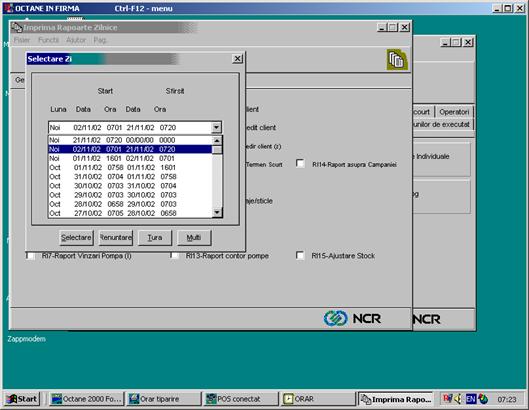Expand the date range combo box arrow
Image resolution: width=529 pixels, height=410 pixels.
click(x=216, y=128)
